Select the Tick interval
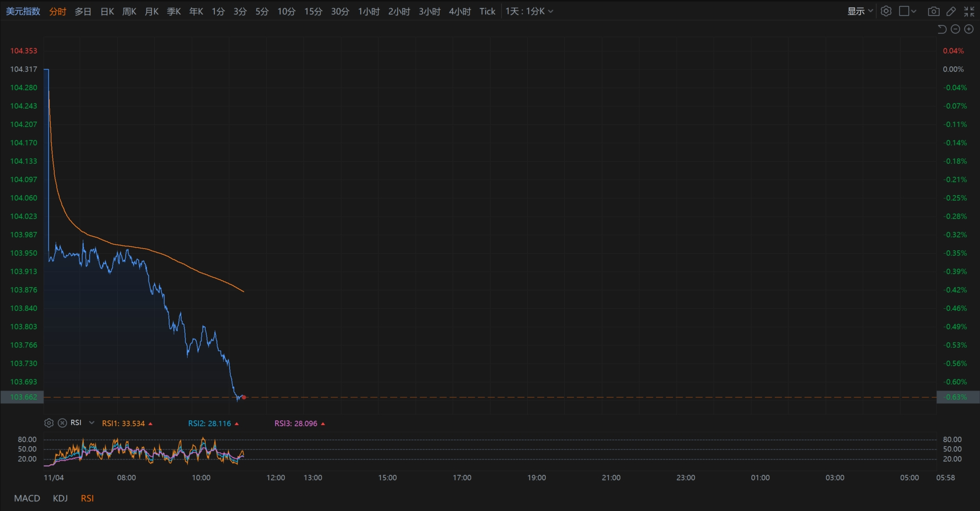The image size is (980, 511). pyautogui.click(x=487, y=11)
